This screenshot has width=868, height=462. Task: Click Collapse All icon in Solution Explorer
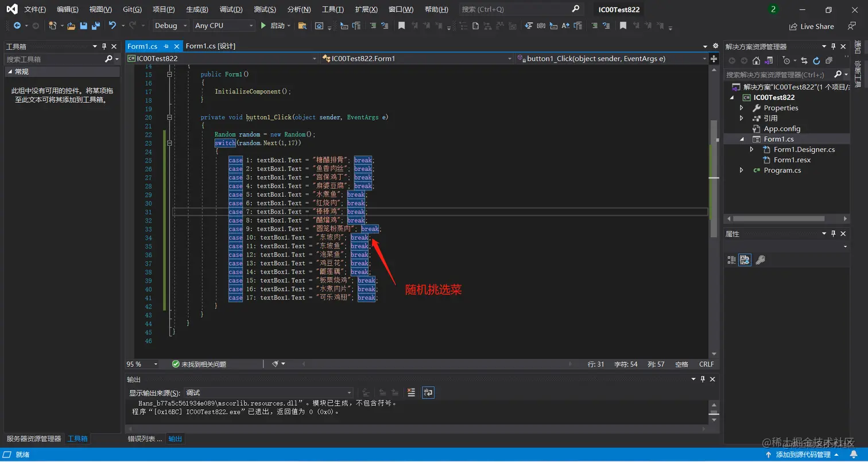pos(828,61)
